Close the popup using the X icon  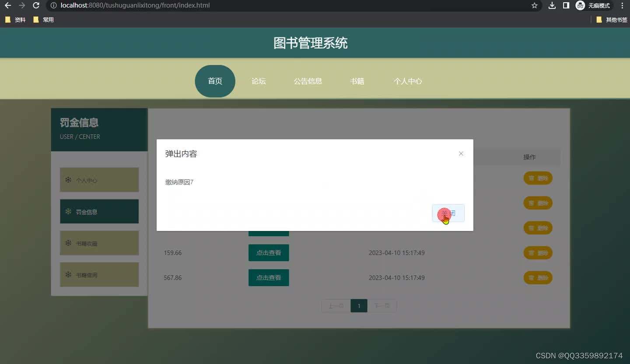coord(461,154)
